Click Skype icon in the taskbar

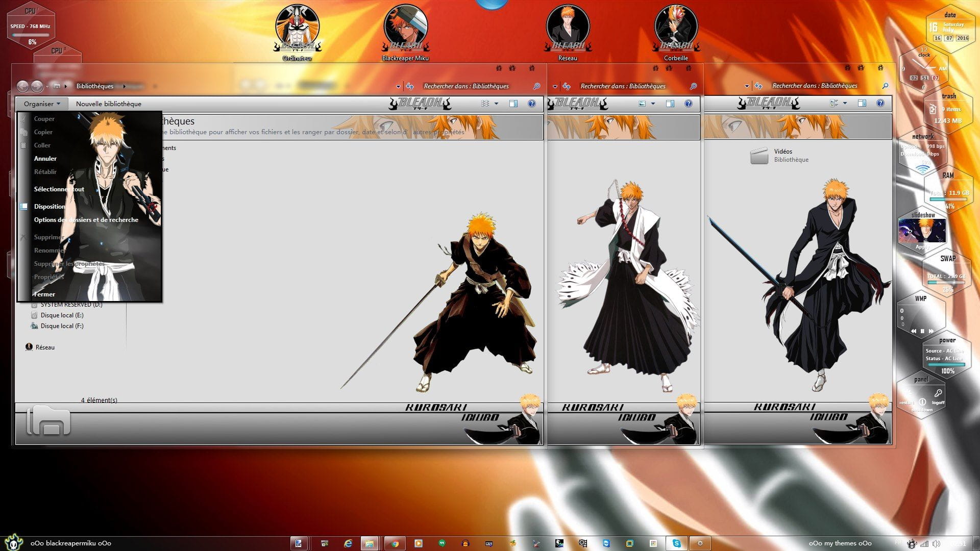tap(676, 543)
